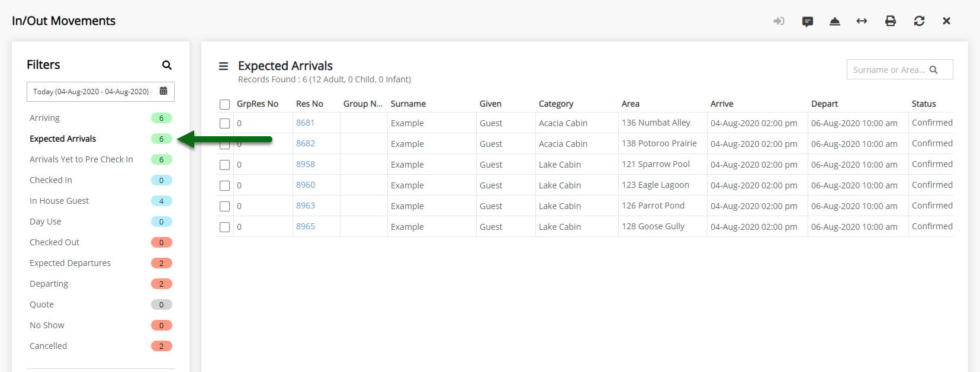This screenshot has height=372, width=980.
Task: Close the In/Out Movements screen
Action: coord(946,21)
